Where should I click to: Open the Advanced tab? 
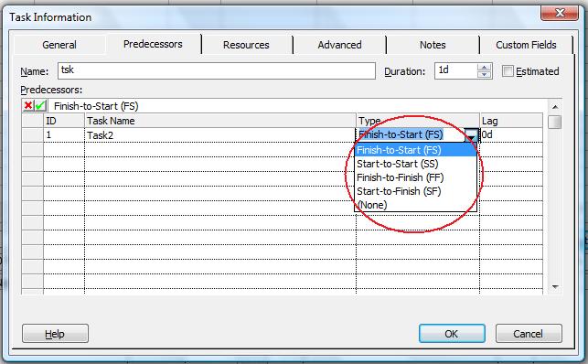pyautogui.click(x=340, y=45)
